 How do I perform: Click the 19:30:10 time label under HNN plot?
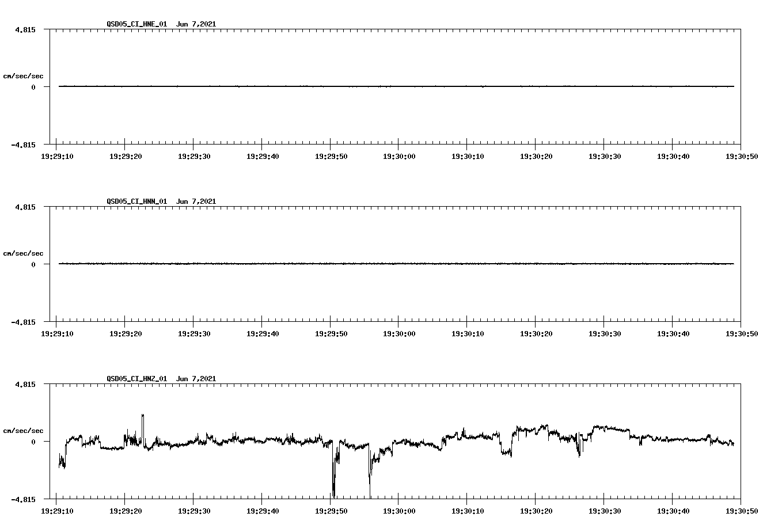point(467,333)
